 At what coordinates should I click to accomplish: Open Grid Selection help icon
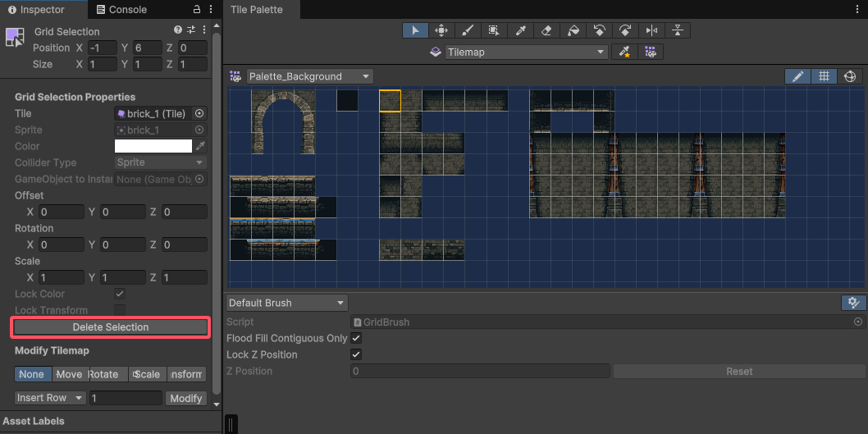[x=178, y=30]
